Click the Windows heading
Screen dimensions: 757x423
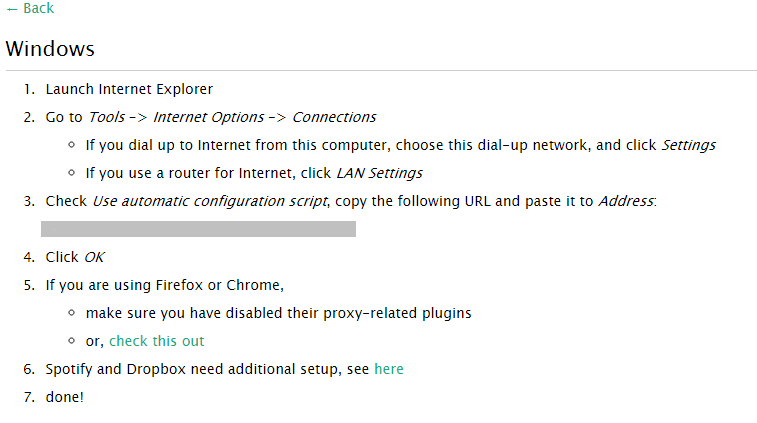(x=50, y=49)
